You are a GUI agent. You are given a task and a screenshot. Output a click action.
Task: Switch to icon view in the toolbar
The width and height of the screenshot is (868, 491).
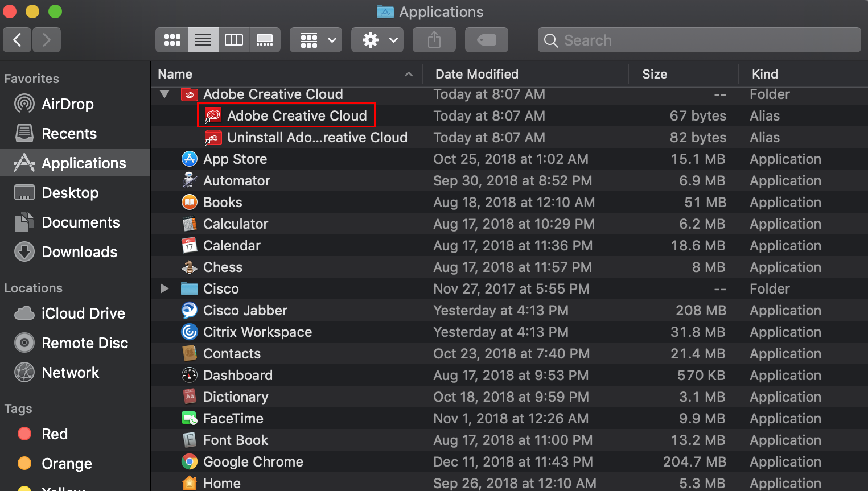tap(171, 40)
